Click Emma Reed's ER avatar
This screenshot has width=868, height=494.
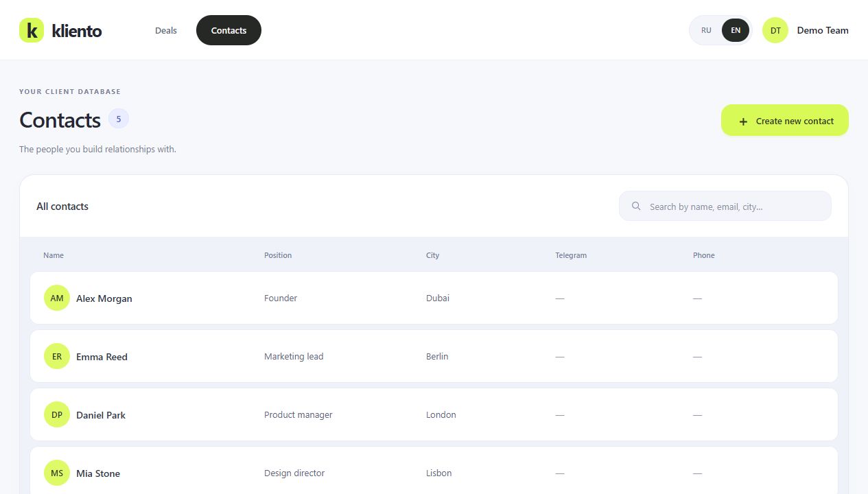pyautogui.click(x=57, y=356)
